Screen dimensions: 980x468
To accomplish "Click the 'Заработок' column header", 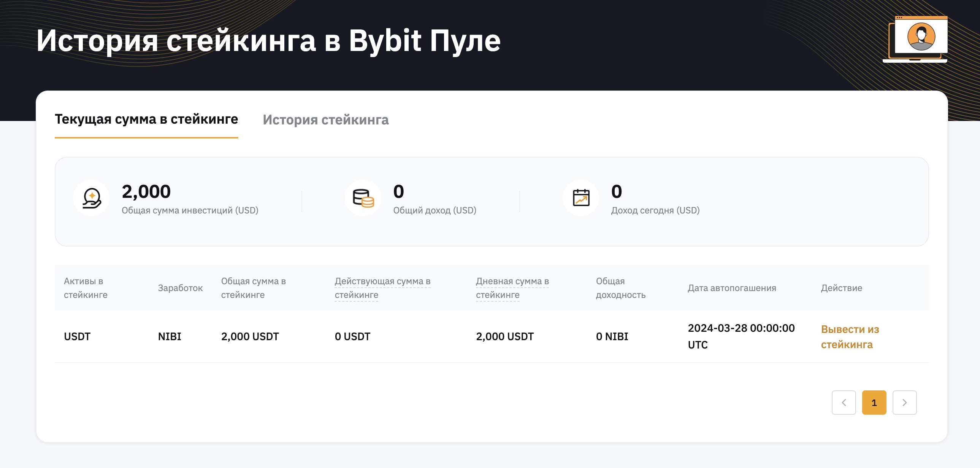I will [180, 288].
